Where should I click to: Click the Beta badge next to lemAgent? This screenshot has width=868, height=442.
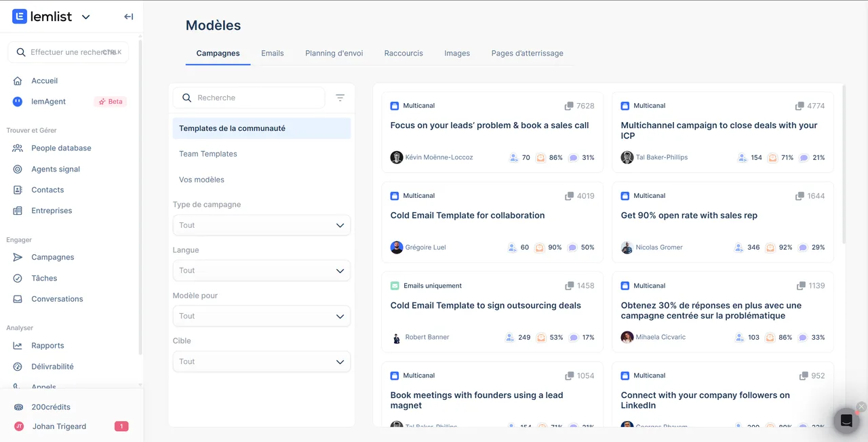coord(111,102)
